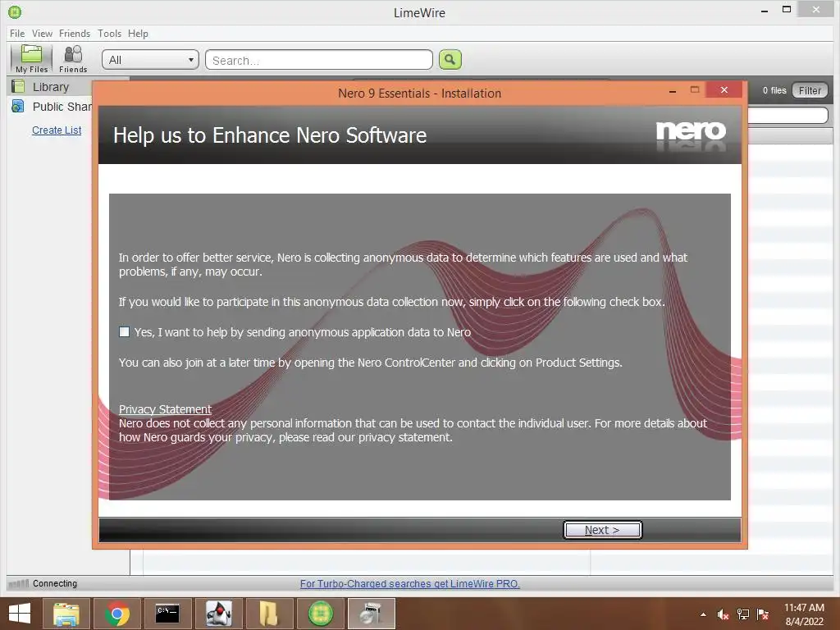This screenshot has height=630, width=840.
Task: Click the 0 files count label
Action: point(774,90)
